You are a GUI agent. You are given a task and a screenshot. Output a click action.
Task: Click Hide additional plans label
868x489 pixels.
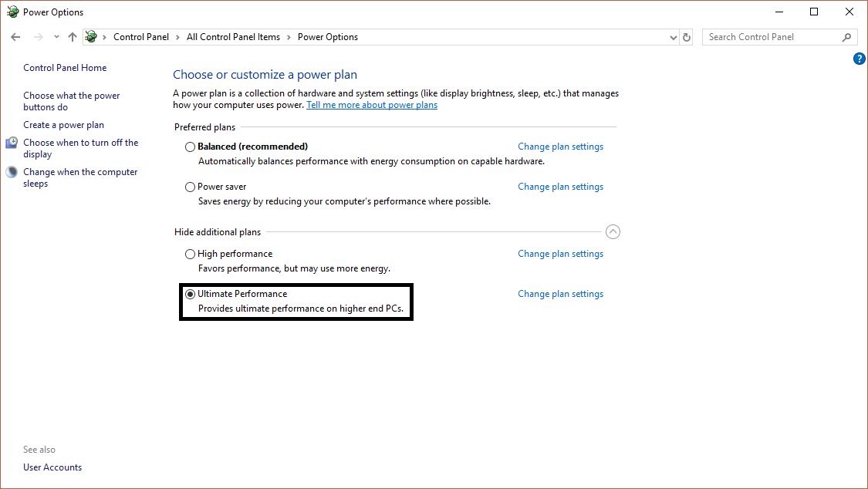(x=218, y=232)
